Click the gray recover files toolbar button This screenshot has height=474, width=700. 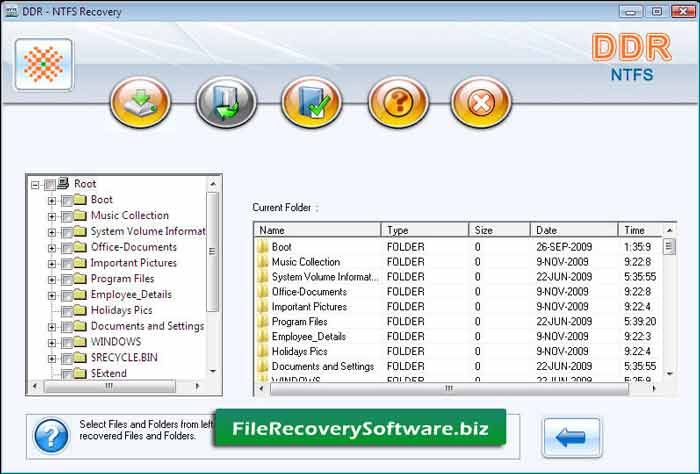(226, 102)
